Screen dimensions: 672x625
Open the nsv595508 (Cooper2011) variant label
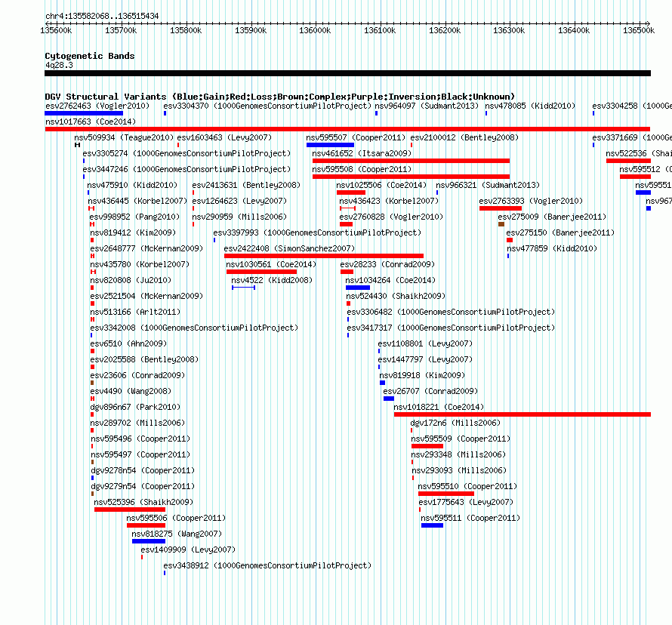(362, 169)
